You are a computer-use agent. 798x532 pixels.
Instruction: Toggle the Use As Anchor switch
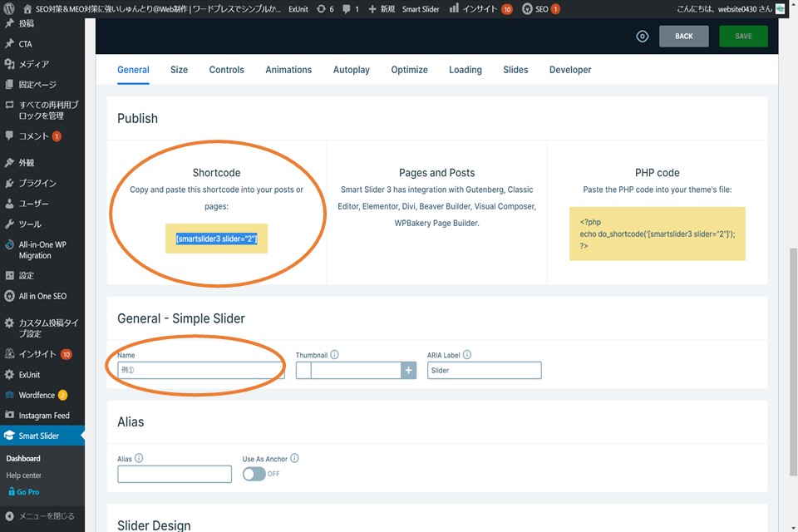pos(254,474)
